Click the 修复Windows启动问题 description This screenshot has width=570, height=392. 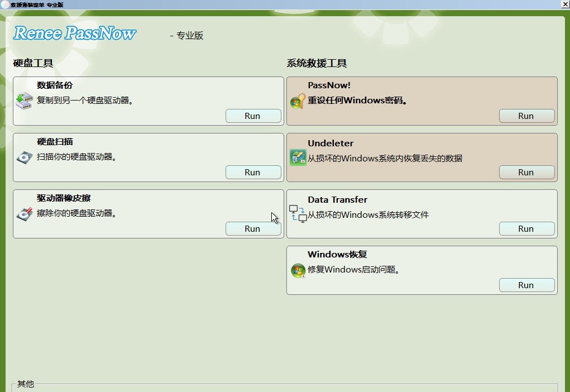tap(354, 270)
